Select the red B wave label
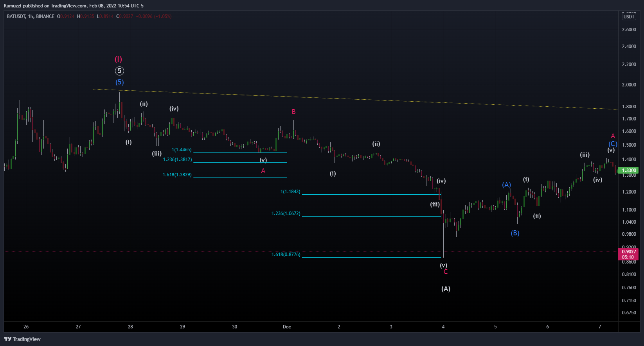 293,112
